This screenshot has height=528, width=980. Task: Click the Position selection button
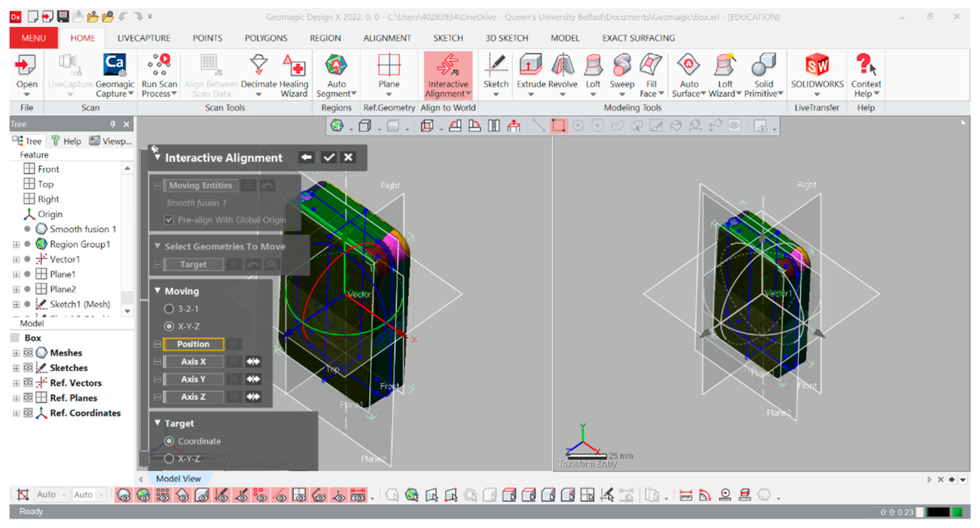point(193,344)
